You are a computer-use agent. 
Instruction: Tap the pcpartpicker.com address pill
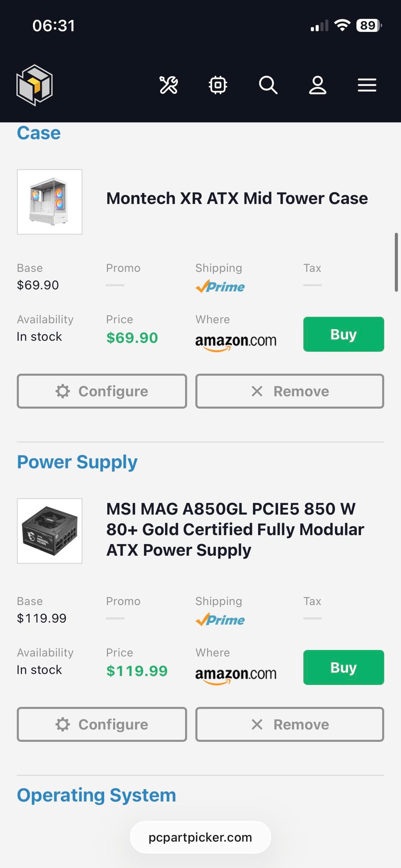200,837
